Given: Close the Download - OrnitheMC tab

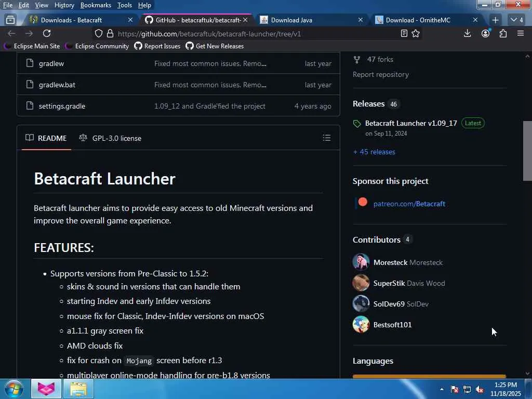Looking at the screenshot, I should pos(475,20).
